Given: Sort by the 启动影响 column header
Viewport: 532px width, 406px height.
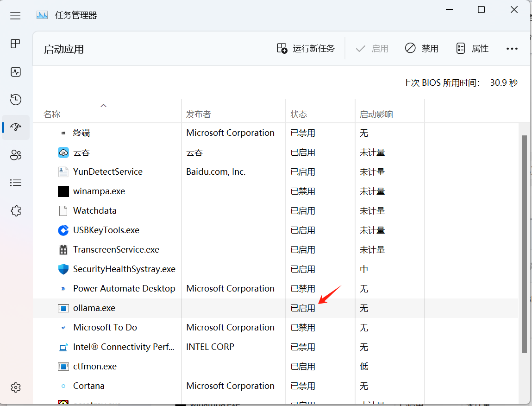Looking at the screenshot, I should (376, 114).
